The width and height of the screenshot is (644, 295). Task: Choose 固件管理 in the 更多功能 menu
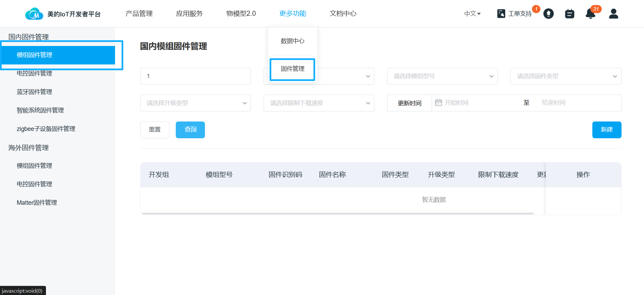pos(292,69)
